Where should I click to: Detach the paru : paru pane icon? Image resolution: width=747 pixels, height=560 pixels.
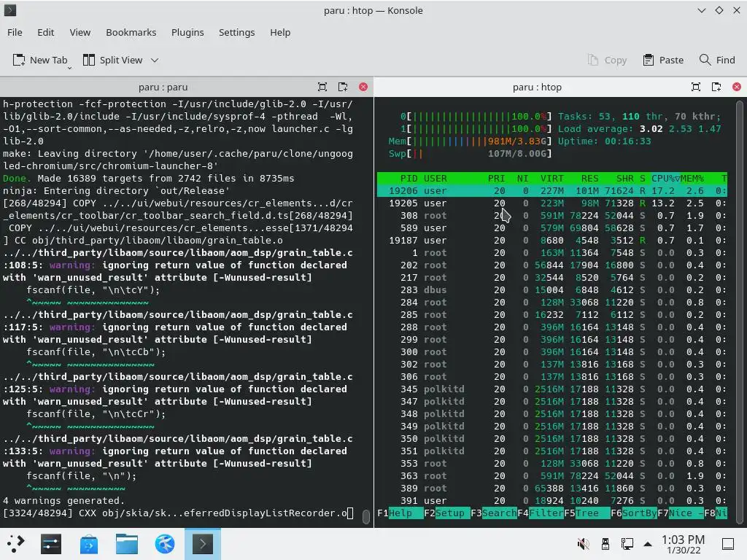click(x=343, y=87)
